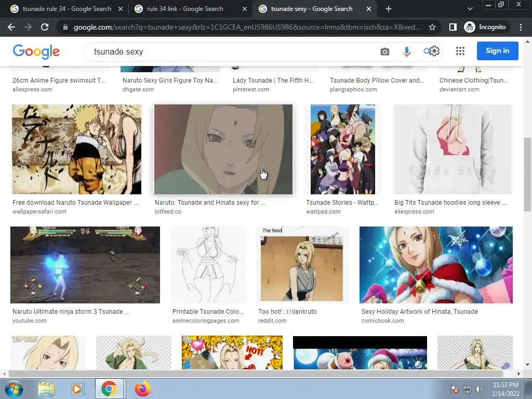Click 'Big Tits Tsunade hoodies' title

click(x=450, y=203)
